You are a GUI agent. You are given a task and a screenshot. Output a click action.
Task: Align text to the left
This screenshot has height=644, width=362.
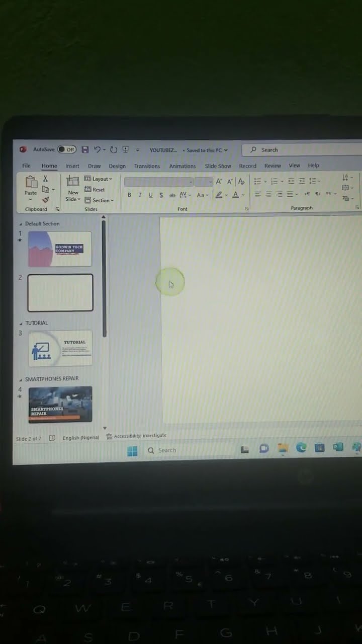[258, 194]
